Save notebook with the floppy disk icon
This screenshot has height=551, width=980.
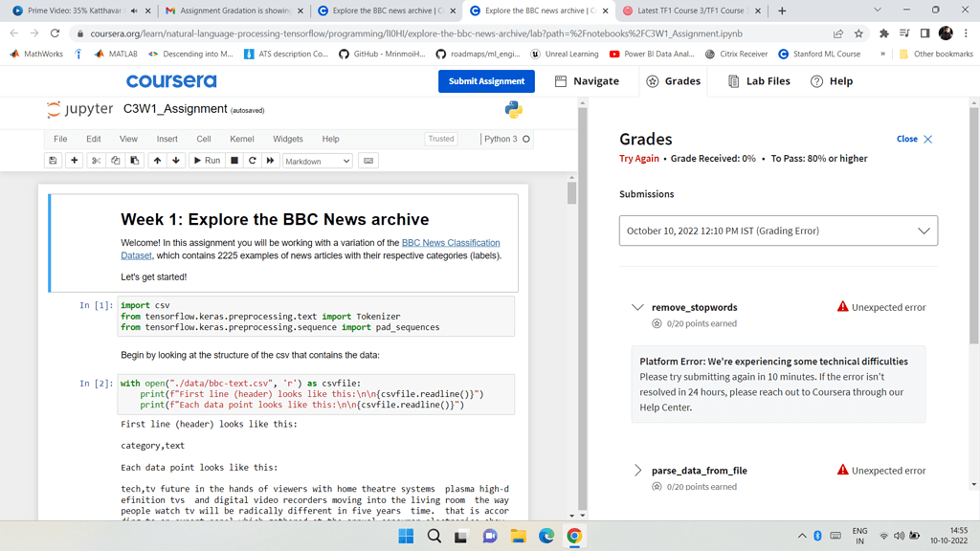(53, 161)
